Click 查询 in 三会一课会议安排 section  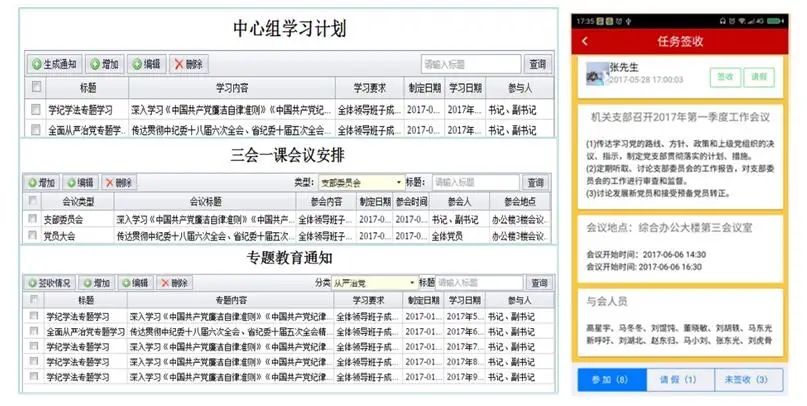(x=535, y=183)
